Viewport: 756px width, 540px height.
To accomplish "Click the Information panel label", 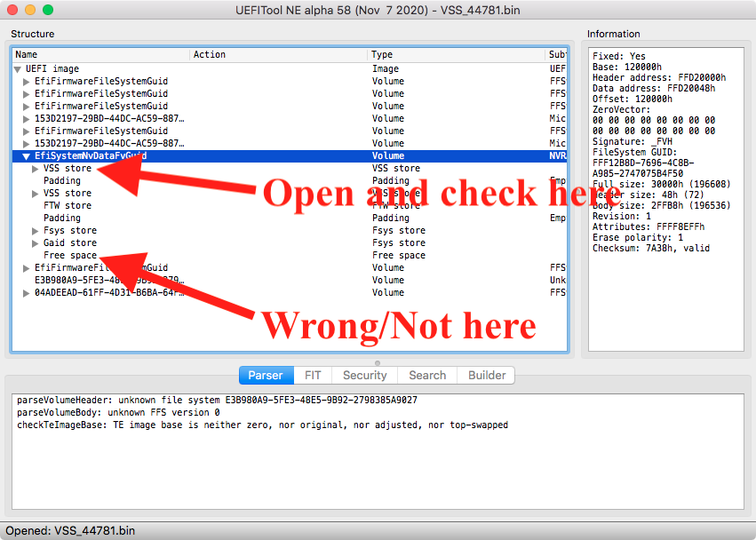I will click(x=613, y=34).
